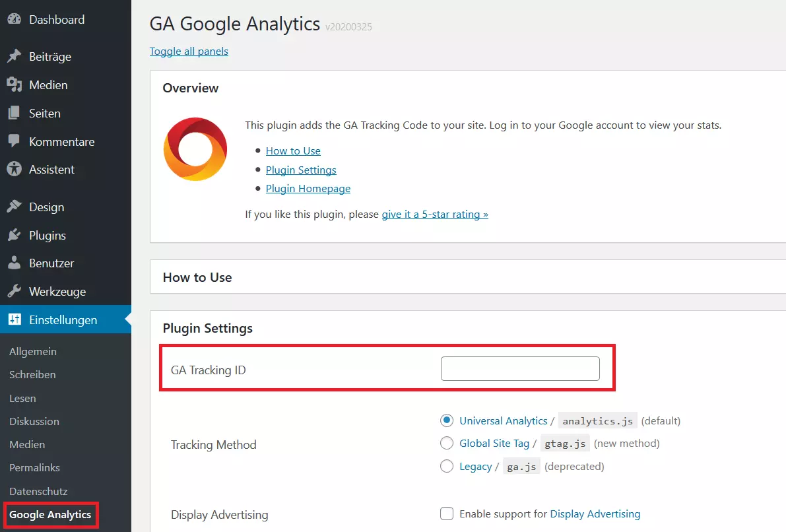Click the Assistent accessibility icon
This screenshot has height=532, width=786.
click(15, 169)
